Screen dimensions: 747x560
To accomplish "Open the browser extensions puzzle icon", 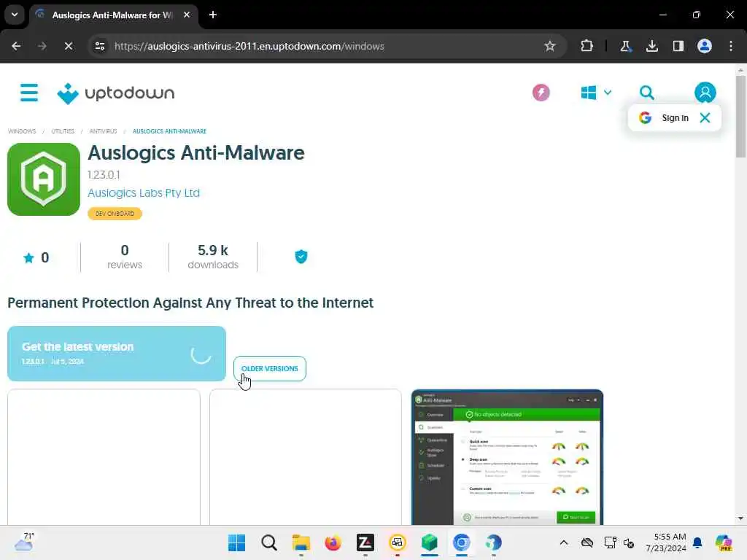I will [587, 46].
